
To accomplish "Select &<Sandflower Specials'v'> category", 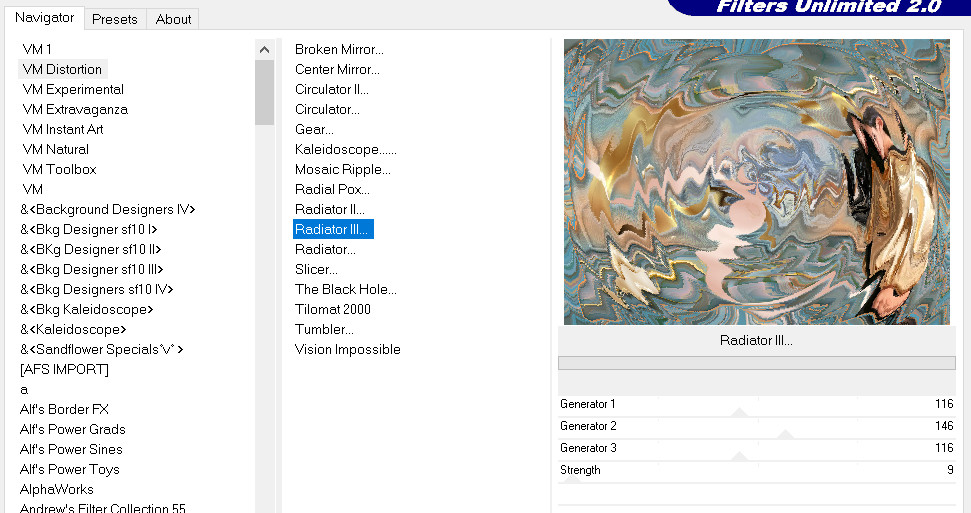I will [x=102, y=349].
